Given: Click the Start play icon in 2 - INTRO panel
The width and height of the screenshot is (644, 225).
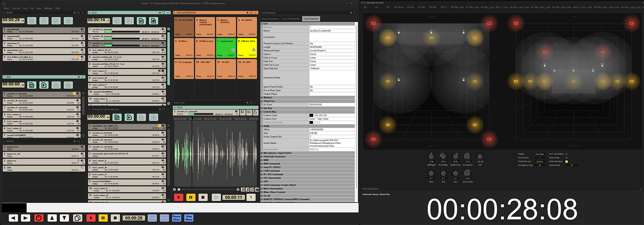Looking at the screenshot, I should (x=44, y=21).
